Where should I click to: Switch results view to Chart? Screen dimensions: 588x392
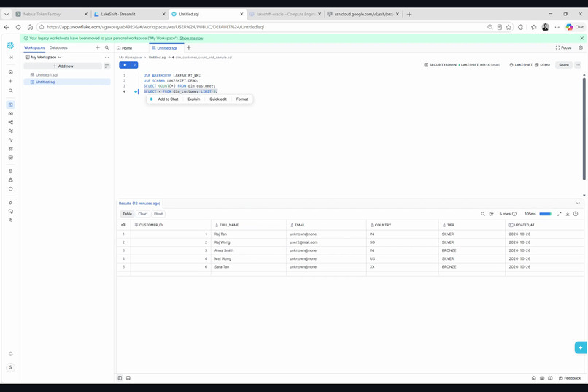coord(143,214)
